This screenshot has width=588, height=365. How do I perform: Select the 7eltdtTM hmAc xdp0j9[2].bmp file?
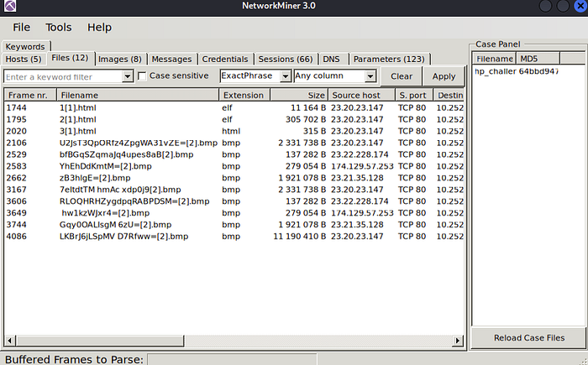(x=120, y=190)
